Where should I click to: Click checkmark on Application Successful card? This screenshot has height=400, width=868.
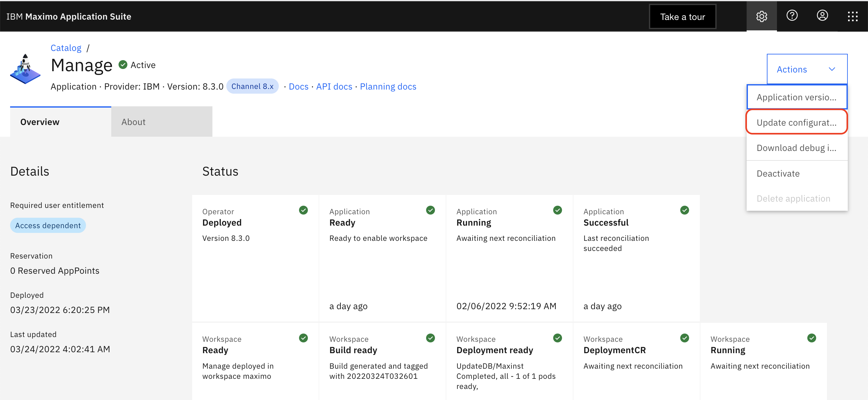click(684, 210)
